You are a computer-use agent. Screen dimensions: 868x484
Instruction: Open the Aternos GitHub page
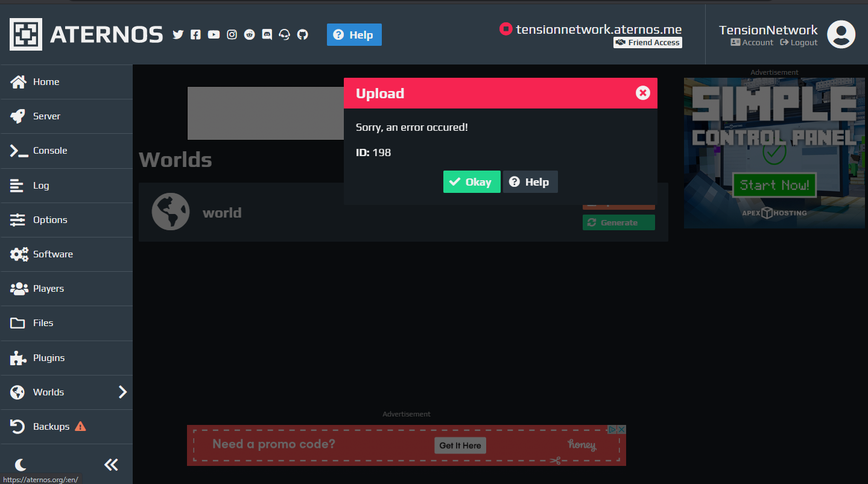[303, 34]
